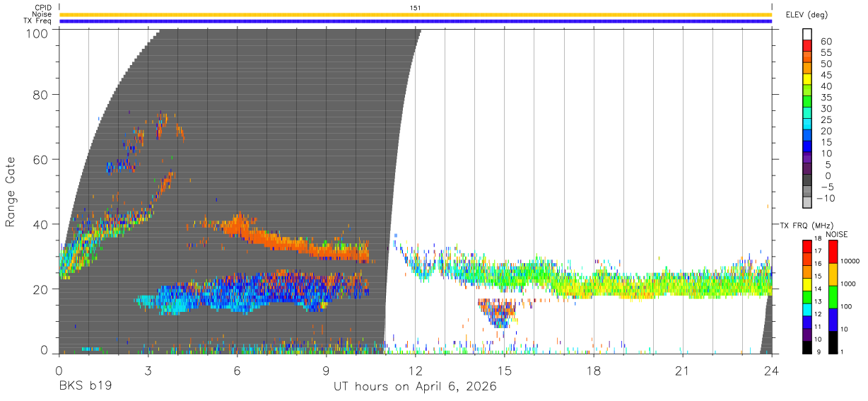Click the 100 tick on Range Gate axis
This screenshot has height=401, width=868.
(x=36, y=33)
